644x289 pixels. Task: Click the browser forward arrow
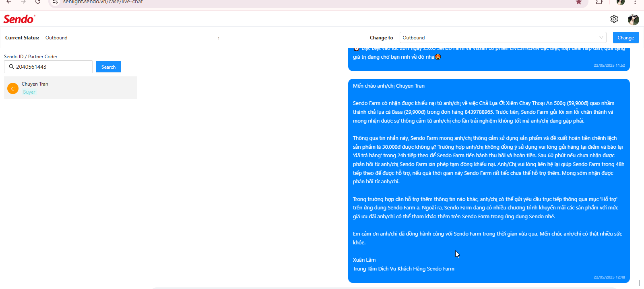23,2
